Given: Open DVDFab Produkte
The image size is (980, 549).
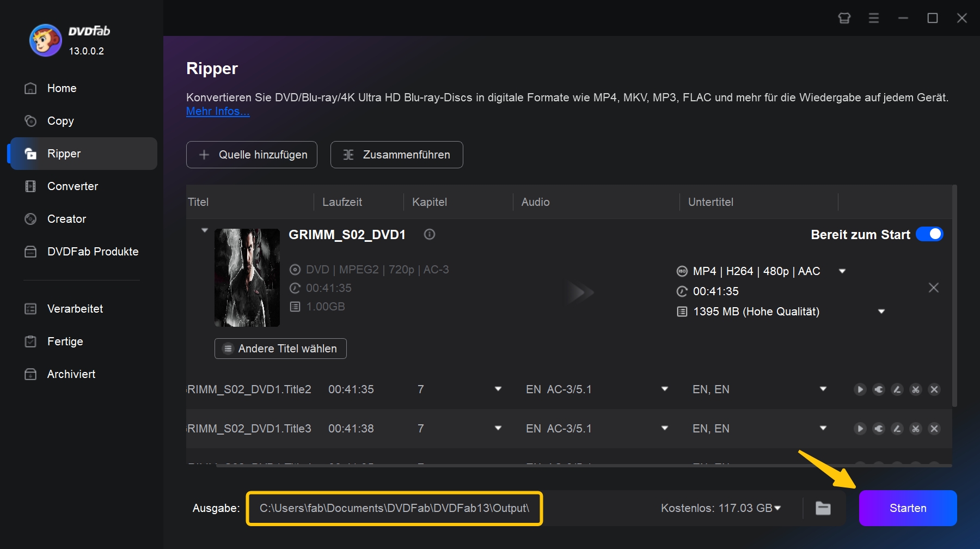Looking at the screenshot, I should pos(84,252).
